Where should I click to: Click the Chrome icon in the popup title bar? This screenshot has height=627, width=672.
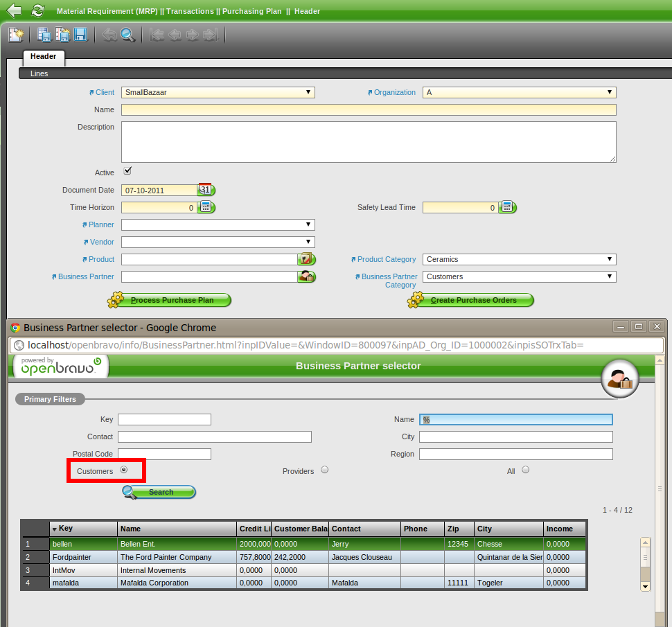pos(15,328)
